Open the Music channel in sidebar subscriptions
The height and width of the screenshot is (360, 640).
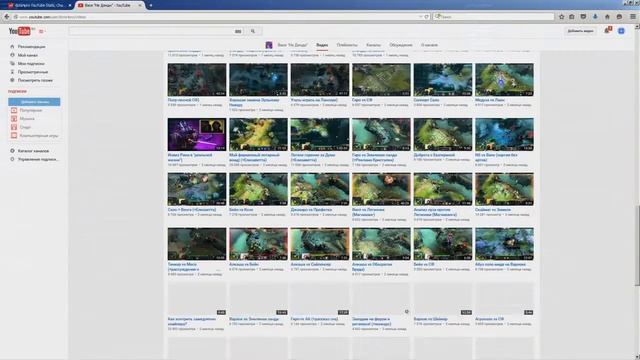[27, 119]
